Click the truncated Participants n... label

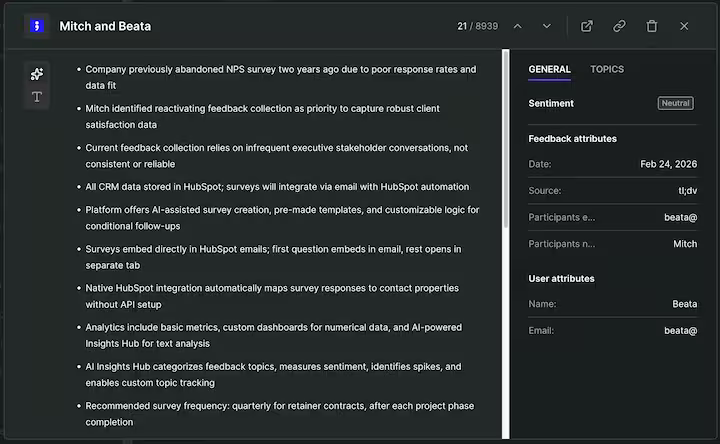[x=562, y=244]
